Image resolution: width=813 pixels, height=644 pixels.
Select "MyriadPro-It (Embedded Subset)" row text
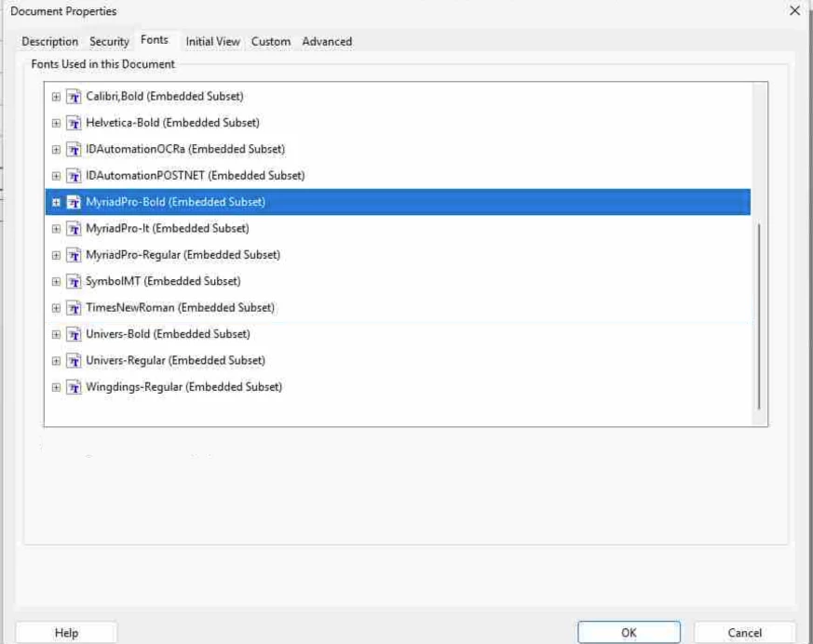click(x=167, y=229)
